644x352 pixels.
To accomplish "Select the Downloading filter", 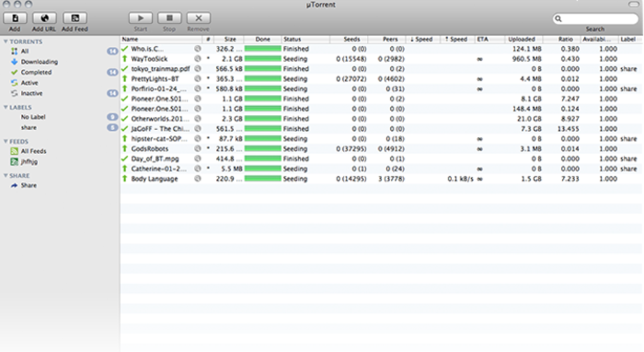I will [x=39, y=62].
